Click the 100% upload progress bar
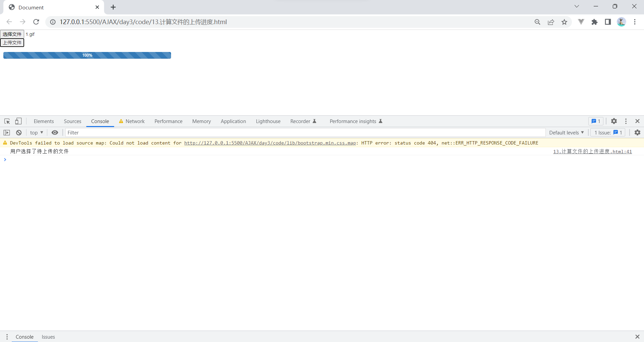The image size is (644, 342). pyautogui.click(x=87, y=55)
